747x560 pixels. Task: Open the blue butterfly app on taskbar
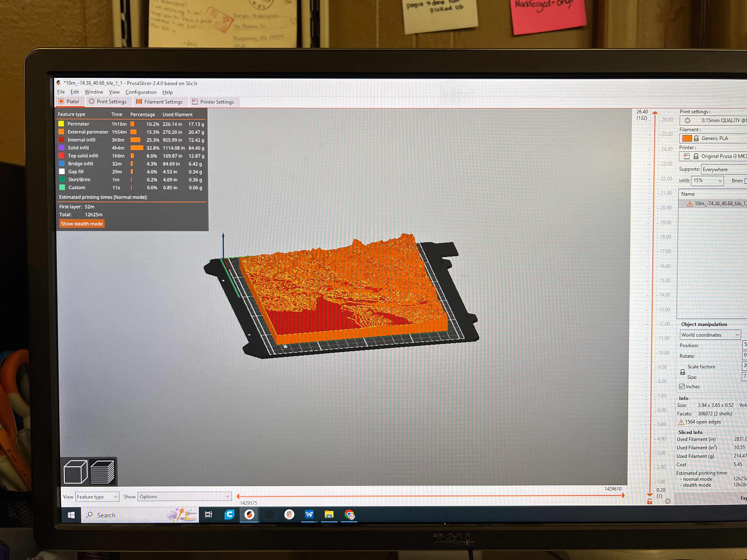coord(309,514)
